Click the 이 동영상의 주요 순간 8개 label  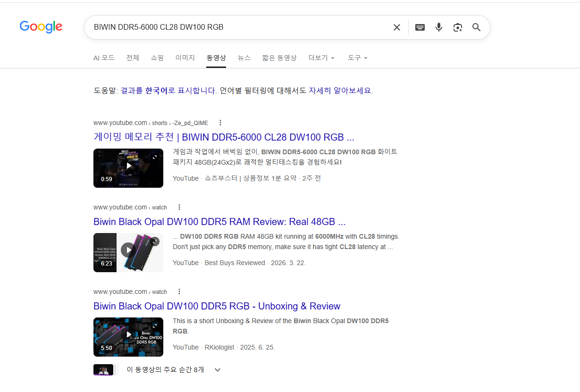click(x=165, y=370)
